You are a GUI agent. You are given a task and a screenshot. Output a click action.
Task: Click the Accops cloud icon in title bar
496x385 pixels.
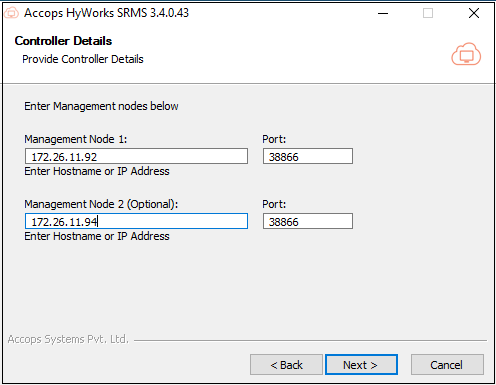(11, 13)
